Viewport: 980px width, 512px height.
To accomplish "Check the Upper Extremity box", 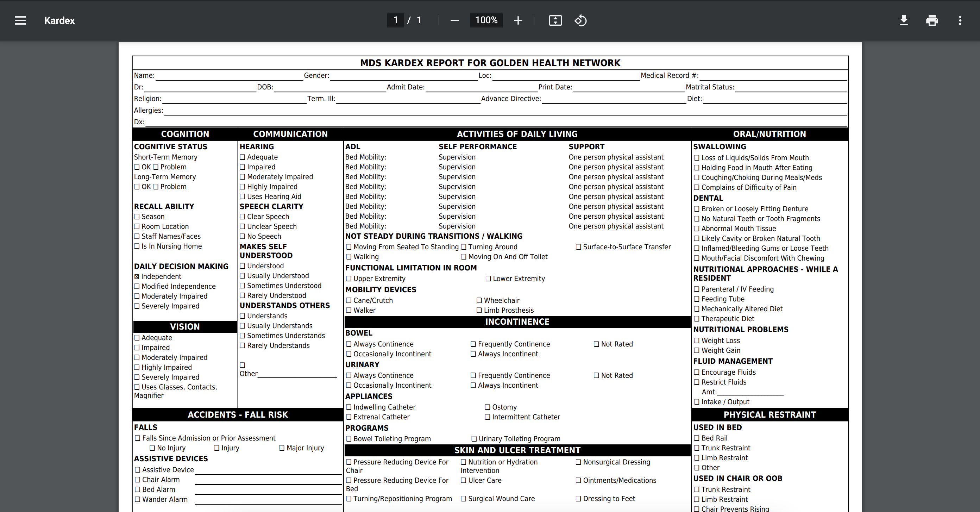I will (348, 279).
